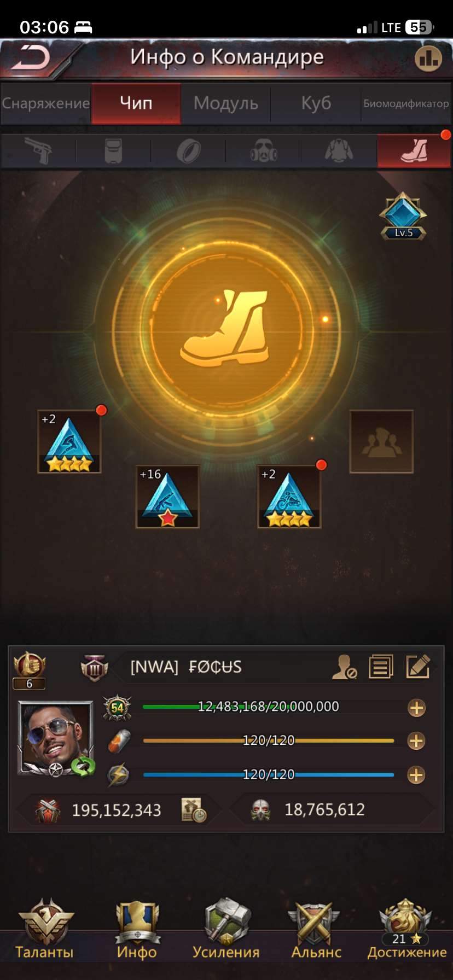Image resolution: width=453 pixels, height=980 pixels.
Task: Open the statistics bar chart icon
Action: pos(428,58)
